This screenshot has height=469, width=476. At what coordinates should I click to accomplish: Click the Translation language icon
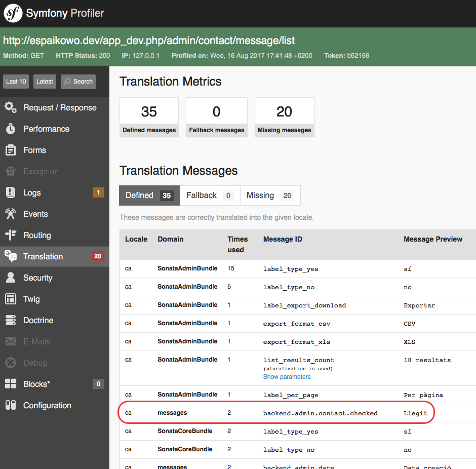pos(11,256)
